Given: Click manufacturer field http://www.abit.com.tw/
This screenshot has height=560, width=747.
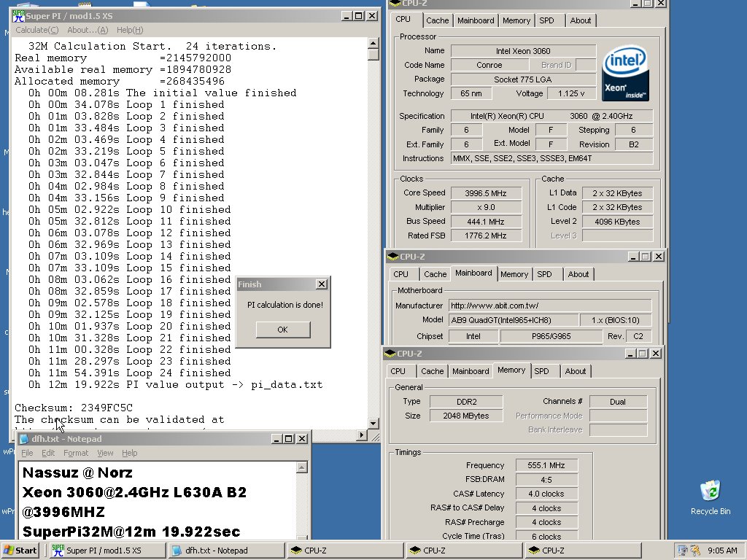Looking at the screenshot, I should (550, 306).
